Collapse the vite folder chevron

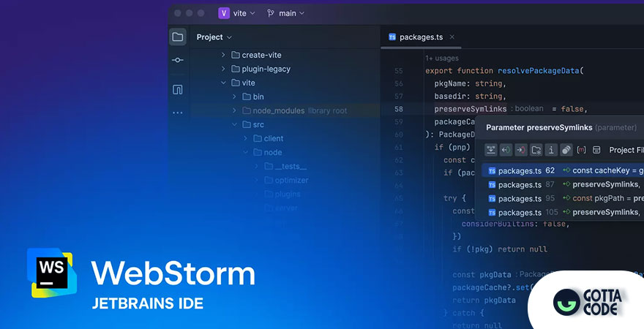pyautogui.click(x=223, y=83)
